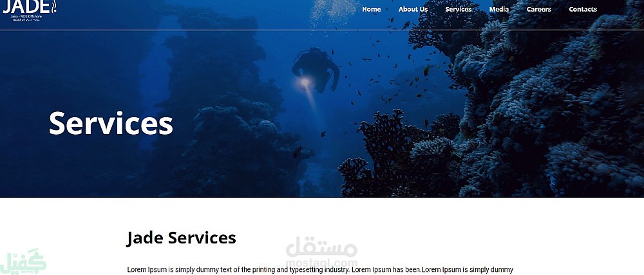Open the Media menu item

pyautogui.click(x=498, y=9)
